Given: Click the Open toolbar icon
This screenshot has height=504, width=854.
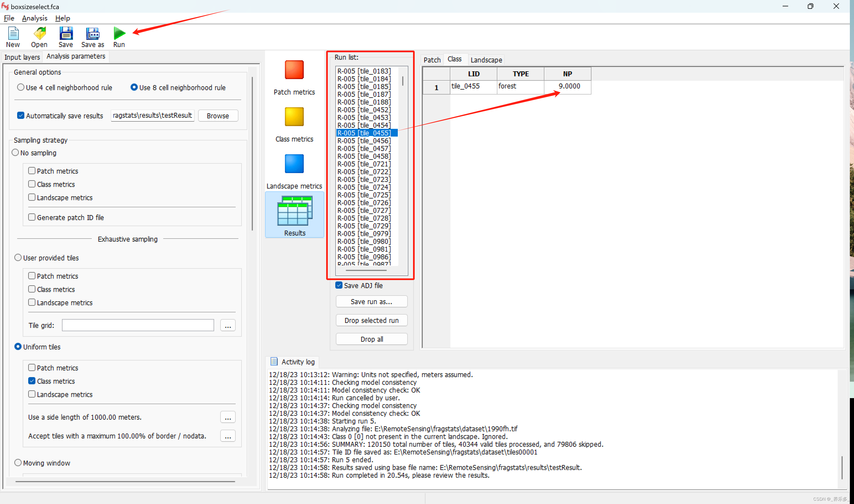Looking at the screenshot, I should click(38, 34).
